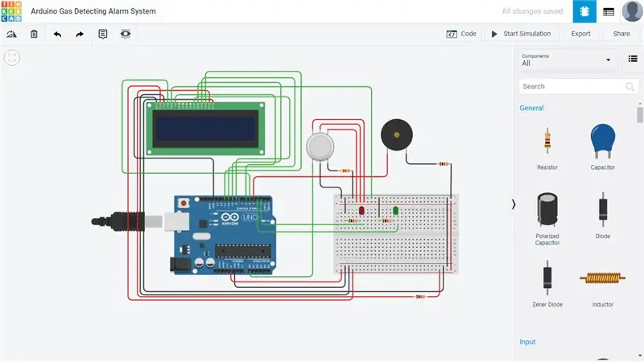Screen dimensions: 644x362
Task: Click the Share button
Action: tap(621, 34)
